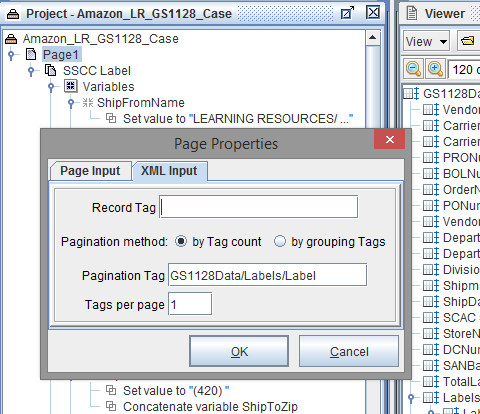Screen dimensions: 480x414
Task: Select Set value to "LEARNING RESOURCES/ ..." row
Action: 238,119
